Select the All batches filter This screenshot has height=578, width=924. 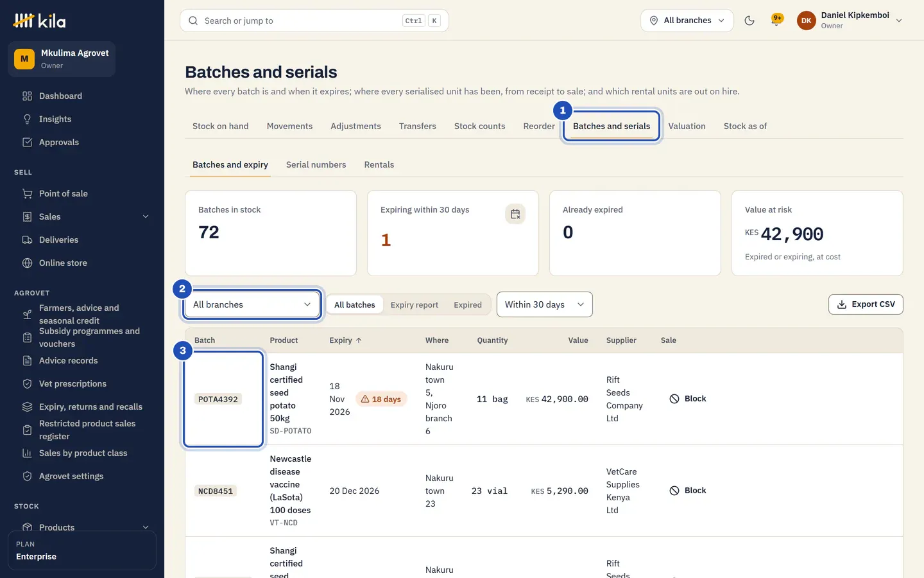[x=355, y=304]
